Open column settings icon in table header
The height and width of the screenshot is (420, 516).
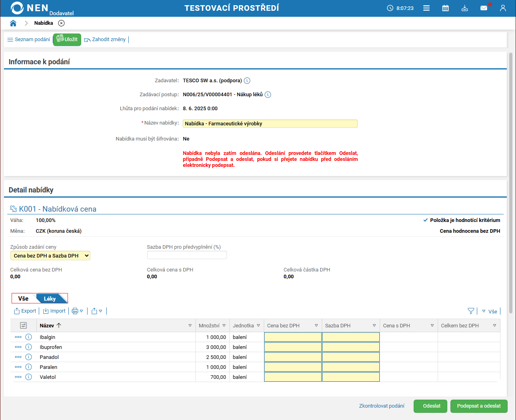click(23, 325)
